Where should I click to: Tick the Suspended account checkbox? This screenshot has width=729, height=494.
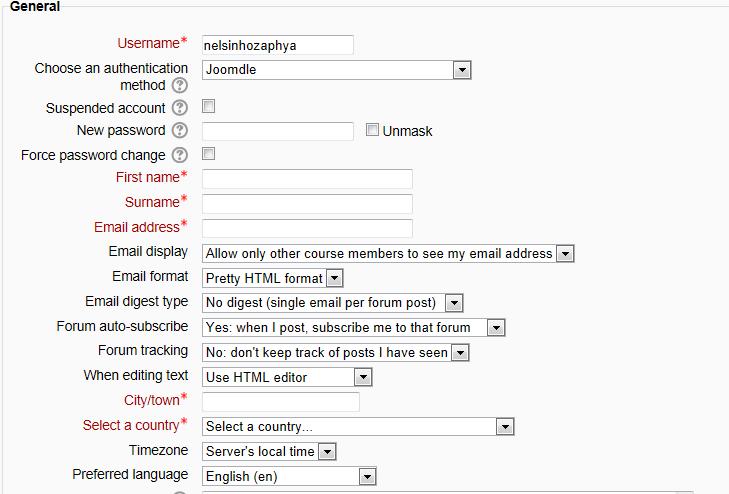209,106
